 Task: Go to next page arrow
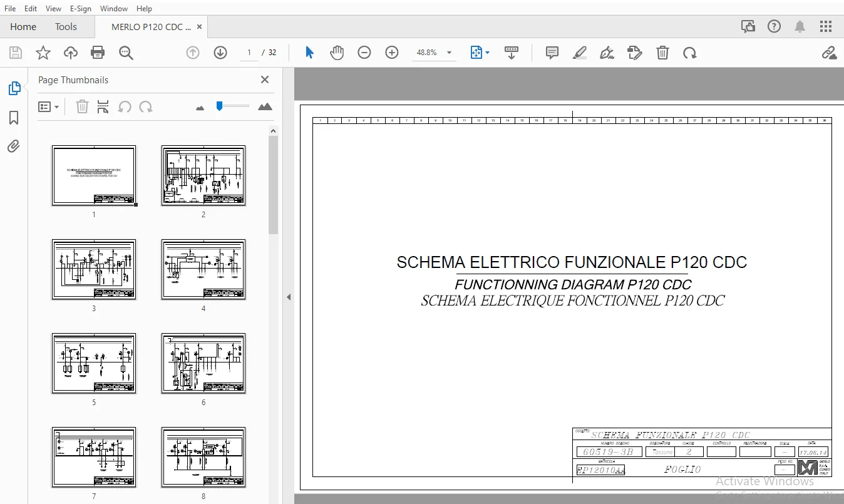pyautogui.click(x=220, y=53)
